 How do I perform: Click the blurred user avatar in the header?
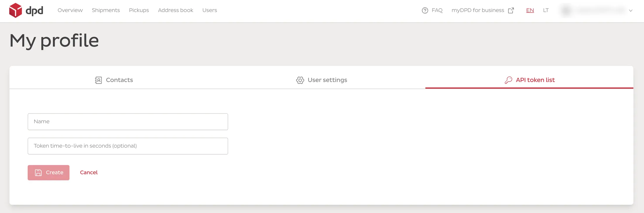click(x=566, y=11)
